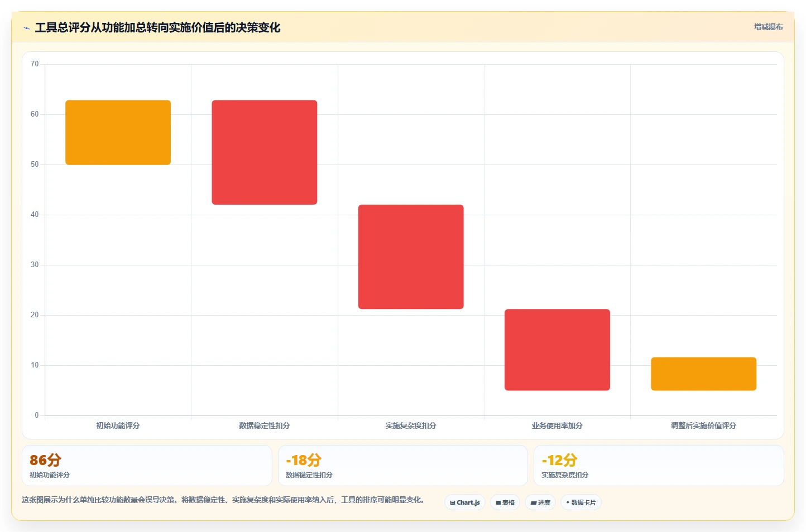Select the 数据卡片 chip

(581, 502)
